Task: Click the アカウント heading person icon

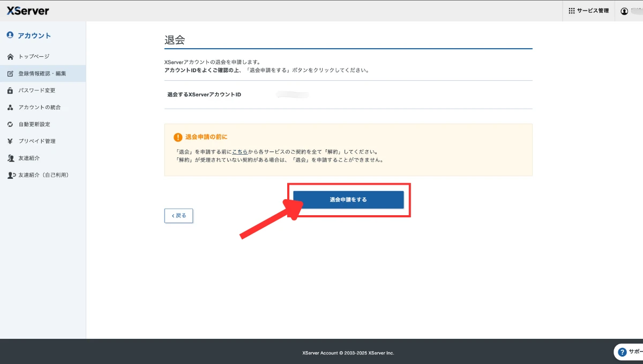Action: pyautogui.click(x=10, y=35)
